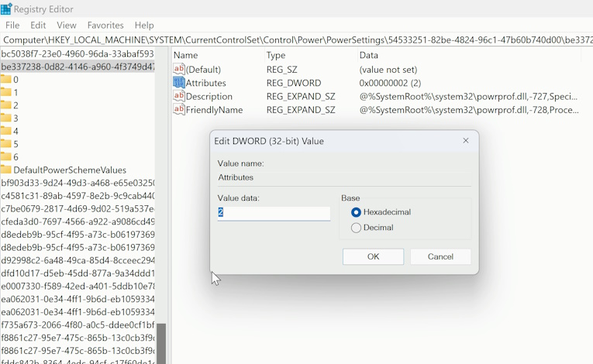Open the Favorites menu

click(x=105, y=26)
